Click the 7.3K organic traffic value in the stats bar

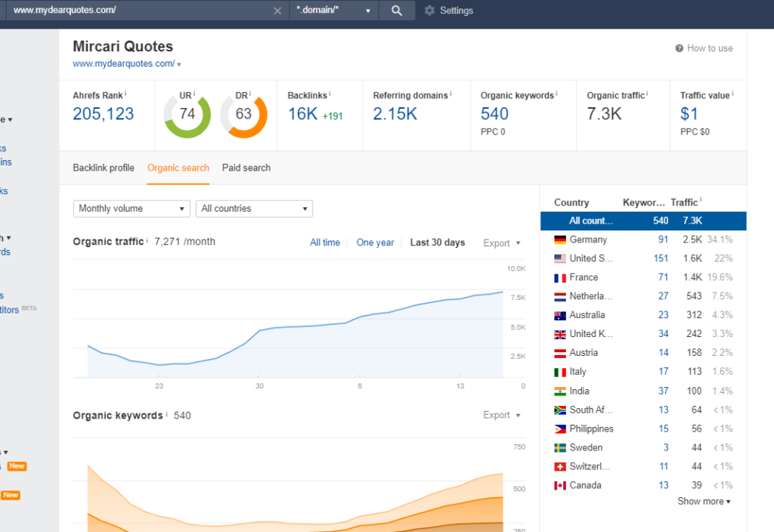(x=604, y=114)
